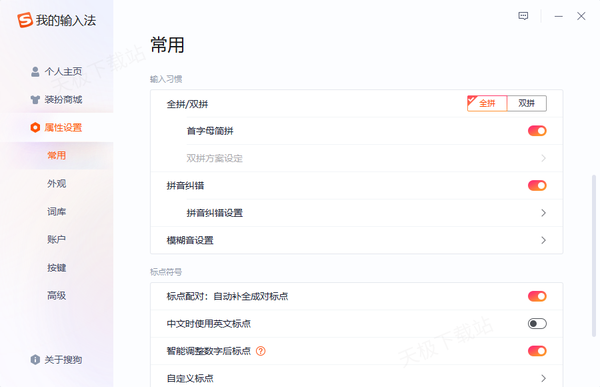Click help icon beside 智能调整数字后标点
The width and height of the screenshot is (600, 387).
pos(261,351)
